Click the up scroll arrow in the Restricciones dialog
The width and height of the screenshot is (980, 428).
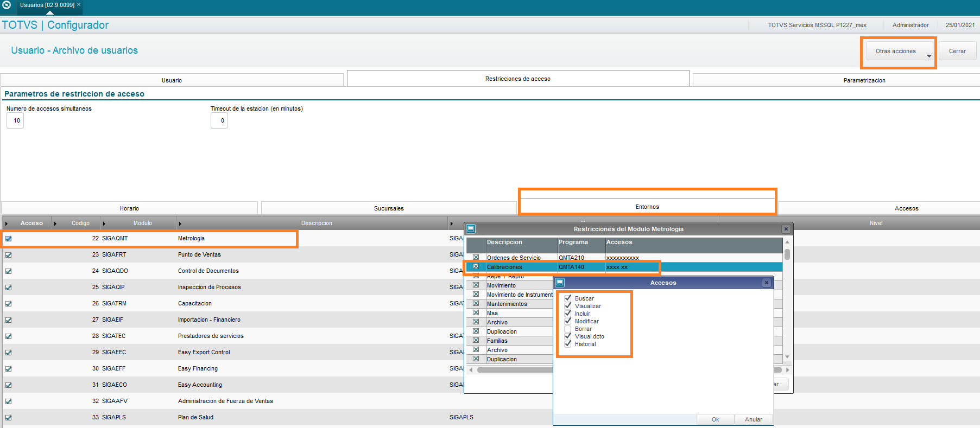[x=787, y=242]
